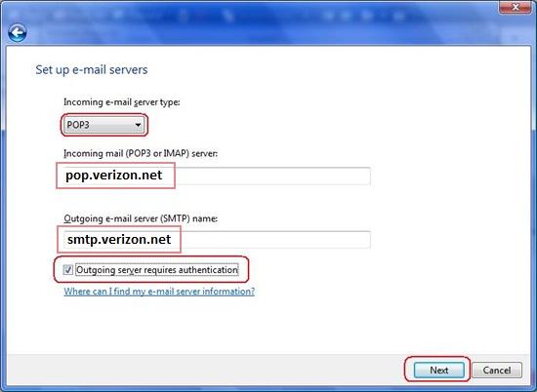Click the 'Incoming e-mail server type:' label

pos(122,102)
